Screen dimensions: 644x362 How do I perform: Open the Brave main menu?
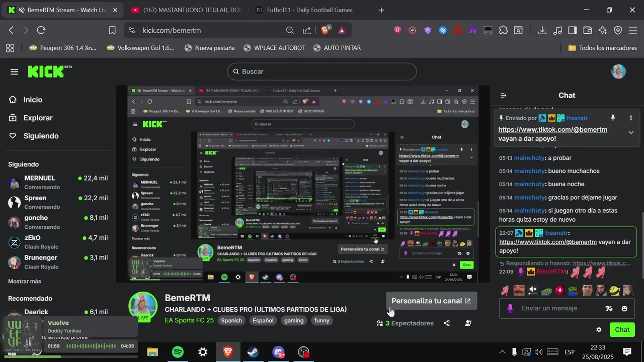coord(633,30)
